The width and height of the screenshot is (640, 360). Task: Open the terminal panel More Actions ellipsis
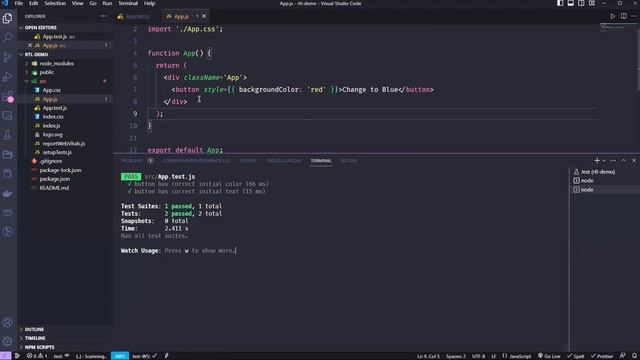(x=613, y=161)
